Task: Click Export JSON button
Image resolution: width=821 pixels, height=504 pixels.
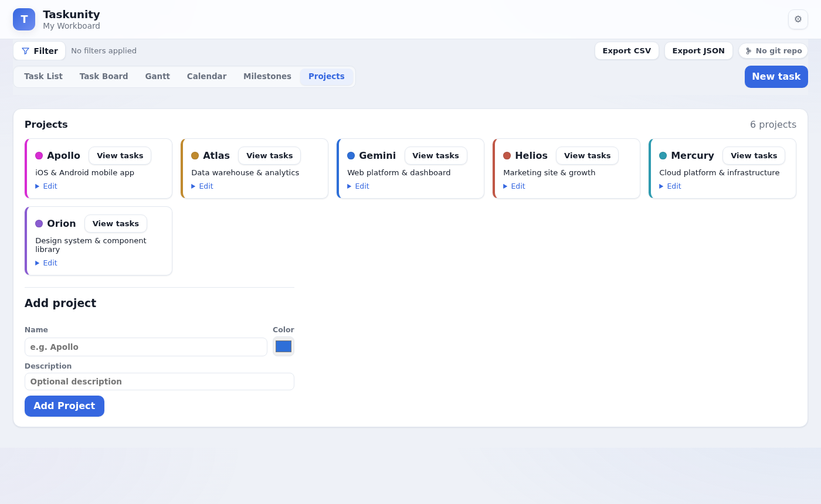Action: point(698,51)
